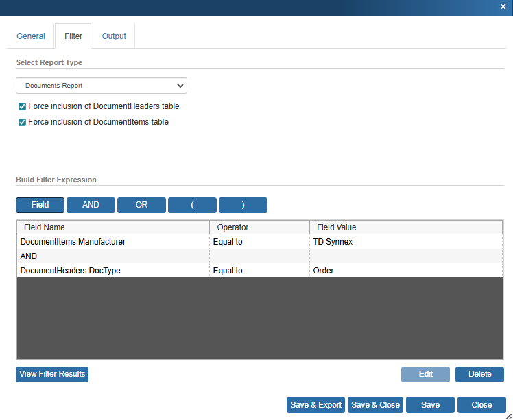Switch to the General tab
The height and width of the screenshot is (420, 513).
[x=31, y=36]
